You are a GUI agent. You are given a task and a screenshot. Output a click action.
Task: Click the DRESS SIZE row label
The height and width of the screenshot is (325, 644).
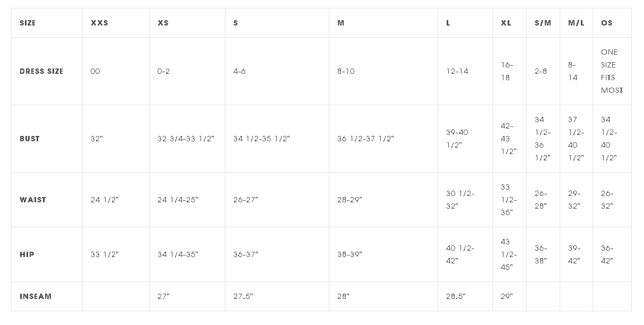tap(41, 71)
